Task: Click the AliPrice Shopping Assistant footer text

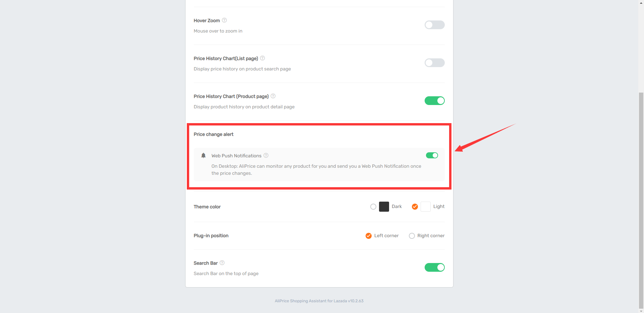Action: click(319, 301)
